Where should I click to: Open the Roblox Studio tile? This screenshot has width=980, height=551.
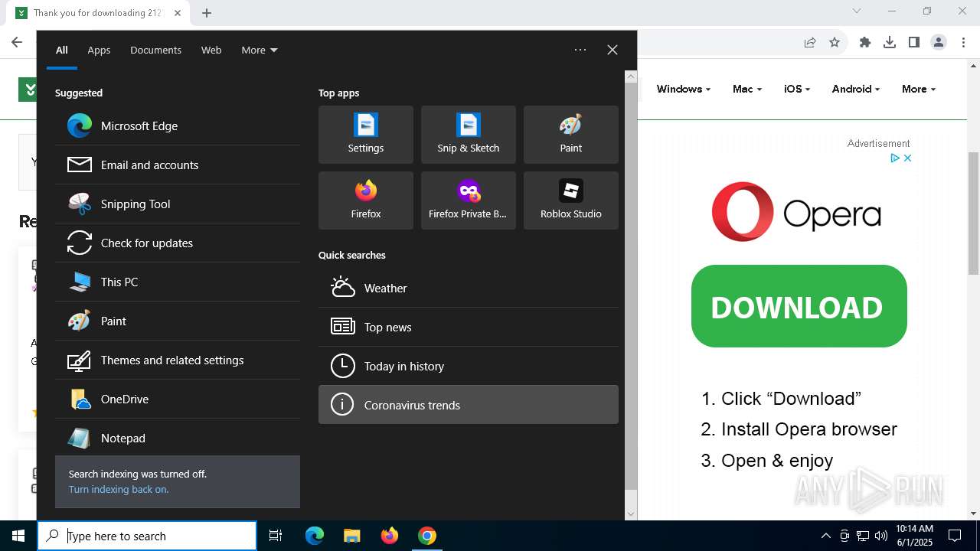(x=571, y=201)
